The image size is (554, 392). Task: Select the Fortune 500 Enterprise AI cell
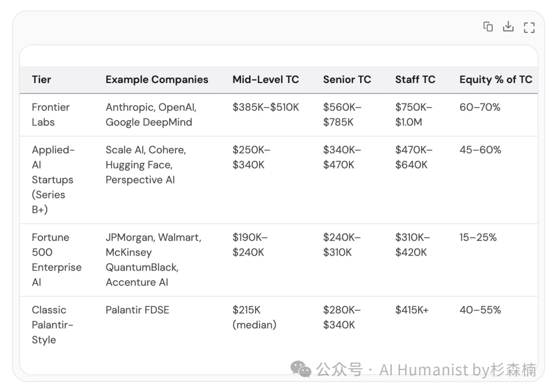[x=56, y=260]
